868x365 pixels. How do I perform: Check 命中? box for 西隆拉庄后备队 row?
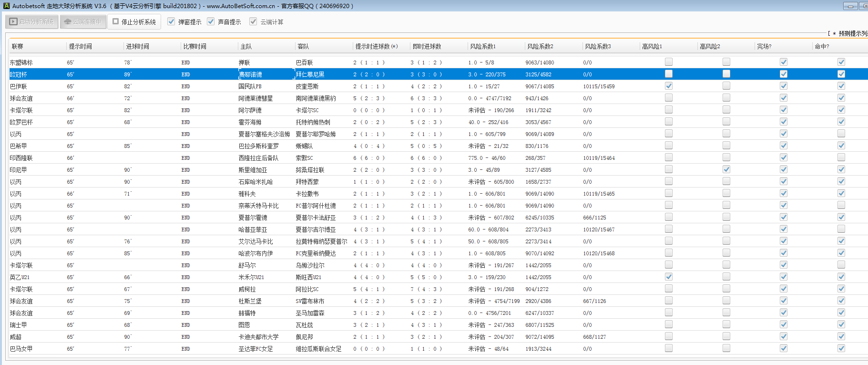pos(841,157)
